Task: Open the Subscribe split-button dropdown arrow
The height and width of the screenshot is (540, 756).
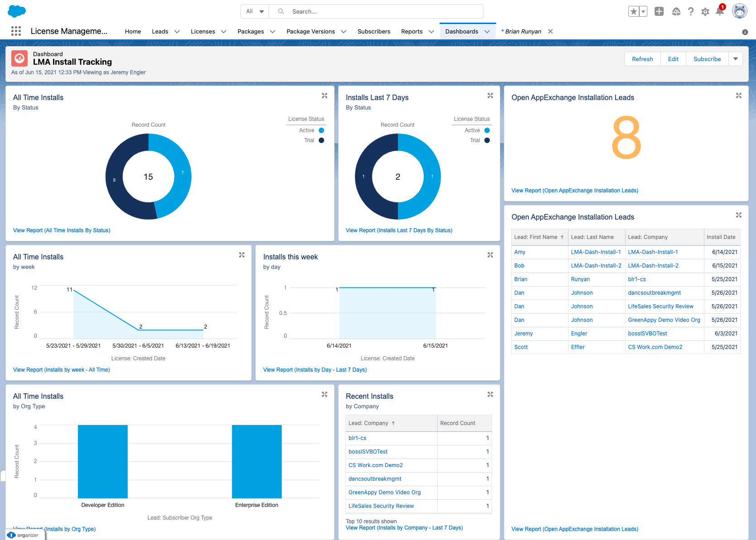Action: click(735, 59)
